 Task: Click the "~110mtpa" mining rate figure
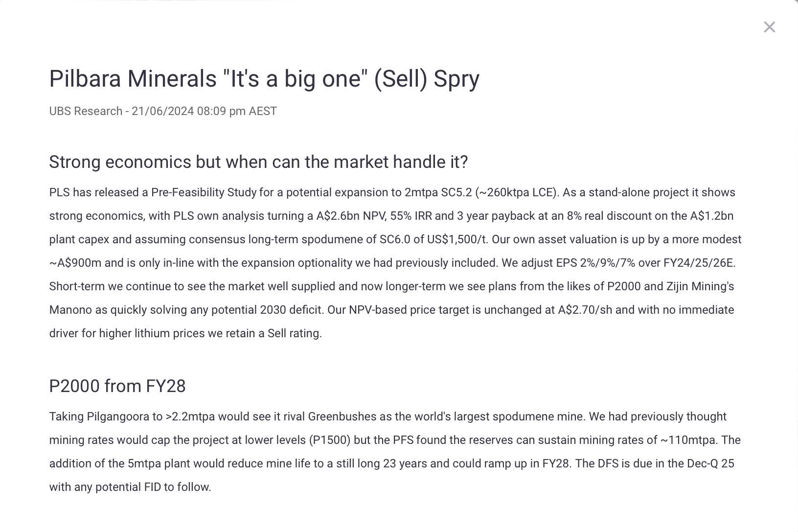pos(689,440)
